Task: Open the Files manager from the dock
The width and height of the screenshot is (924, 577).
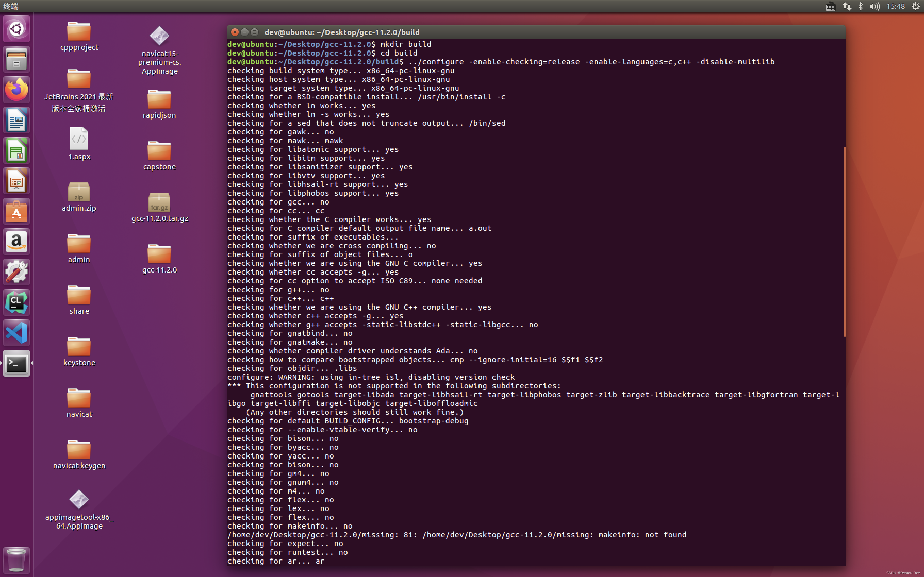Action: [x=16, y=59]
